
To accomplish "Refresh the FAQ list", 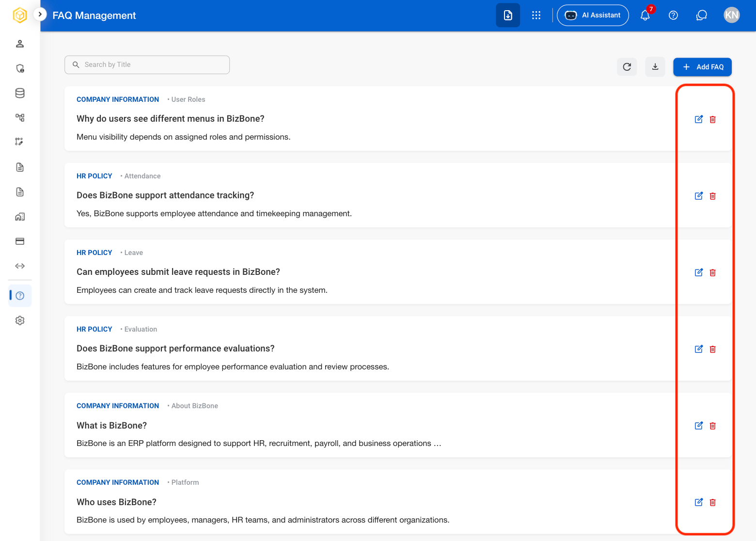I will click(627, 67).
